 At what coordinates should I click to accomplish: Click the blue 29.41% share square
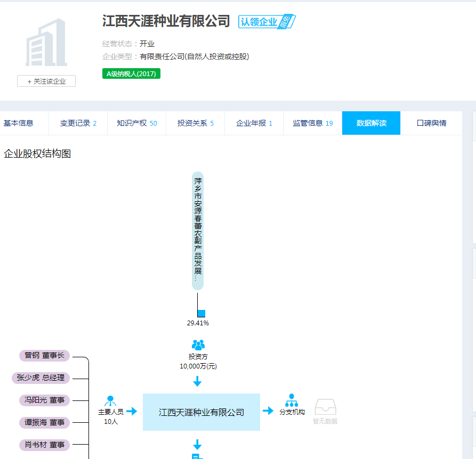pos(201,313)
